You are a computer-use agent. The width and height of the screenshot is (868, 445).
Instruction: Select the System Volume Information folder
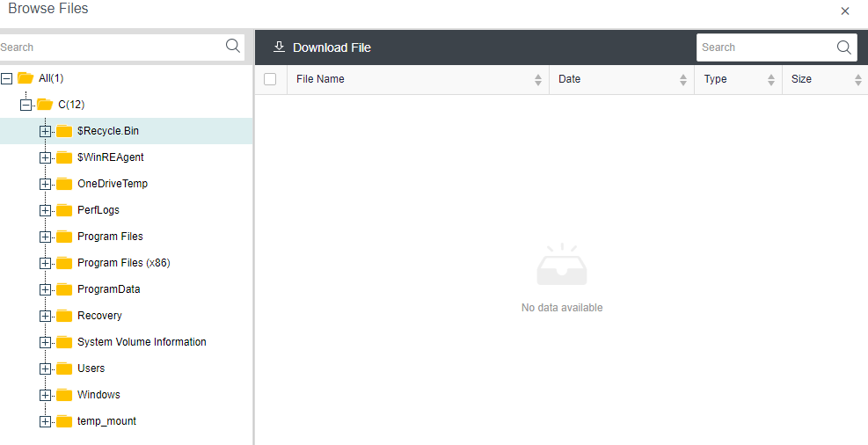click(x=142, y=342)
